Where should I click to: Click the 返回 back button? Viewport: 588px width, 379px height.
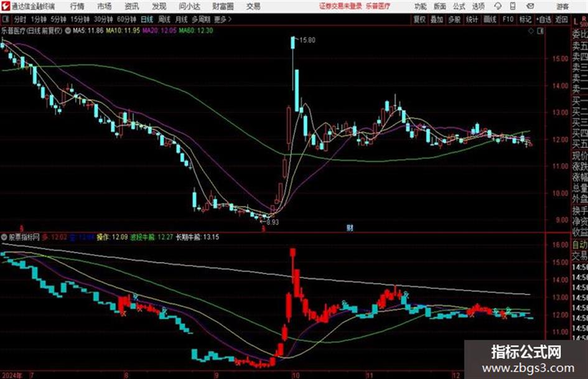[561, 19]
